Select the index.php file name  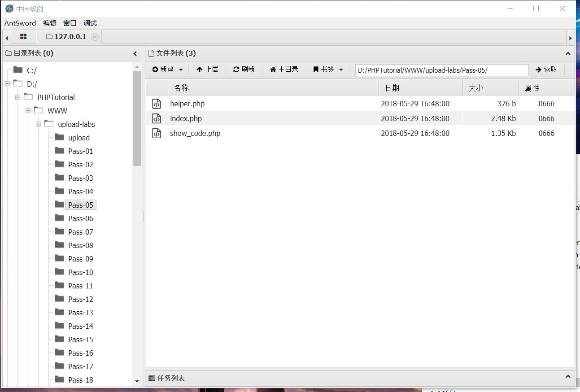(x=186, y=118)
